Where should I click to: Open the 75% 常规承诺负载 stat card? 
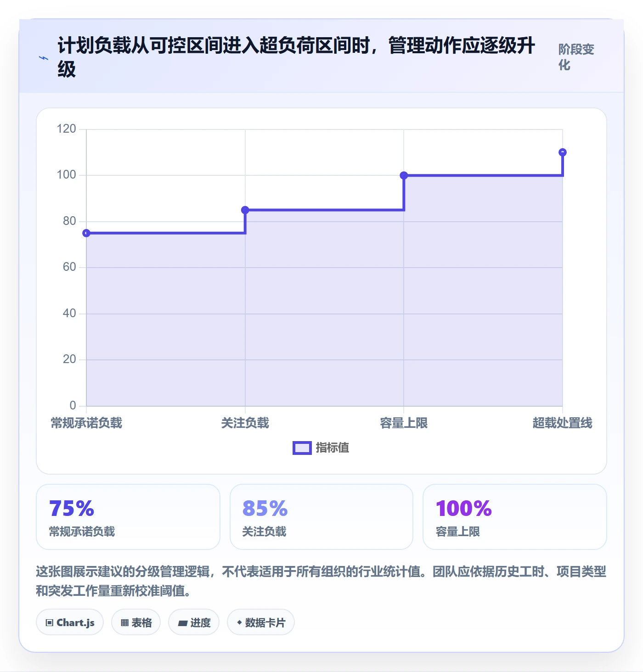pos(128,517)
